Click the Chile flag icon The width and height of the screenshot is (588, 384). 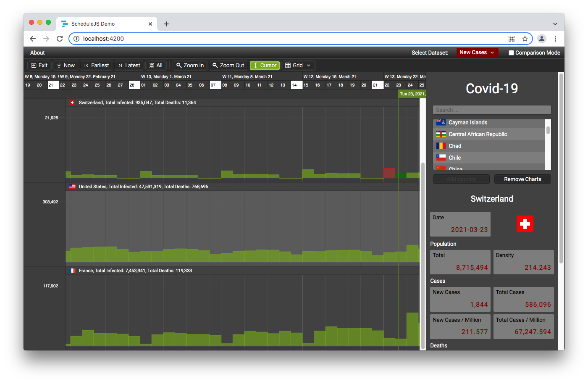point(441,158)
